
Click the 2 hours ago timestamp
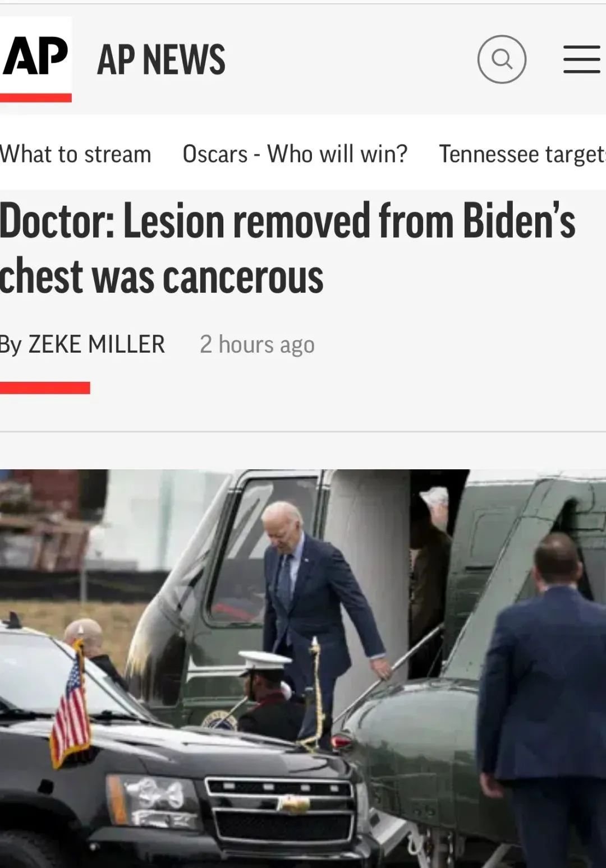(x=257, y=344)
